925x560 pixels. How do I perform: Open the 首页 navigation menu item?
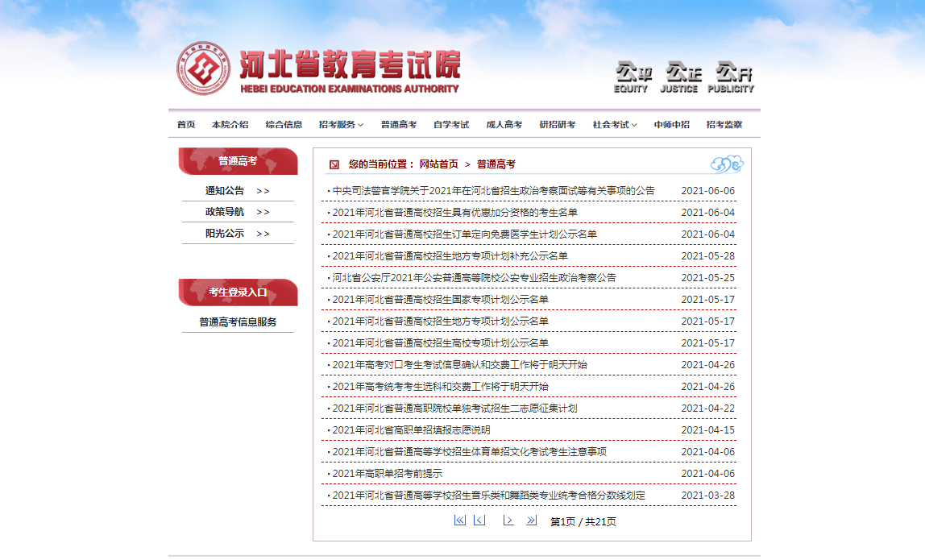pos(186,125)
